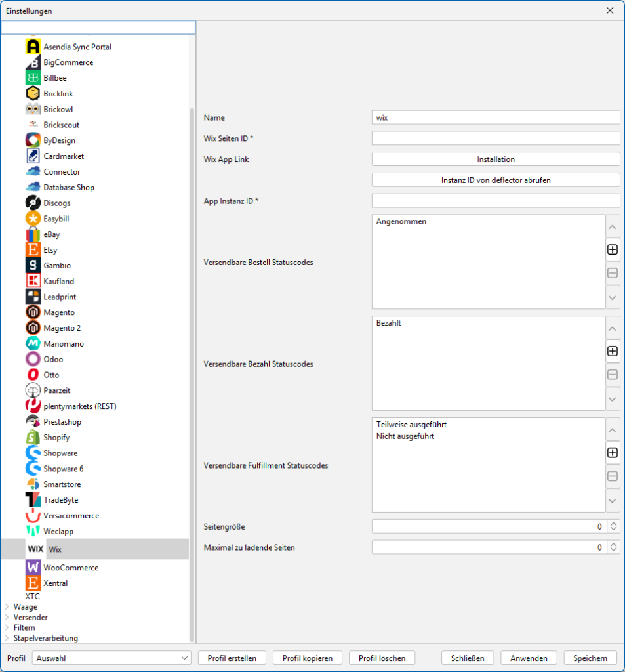Expand the Versender tree node

(7, 618)
